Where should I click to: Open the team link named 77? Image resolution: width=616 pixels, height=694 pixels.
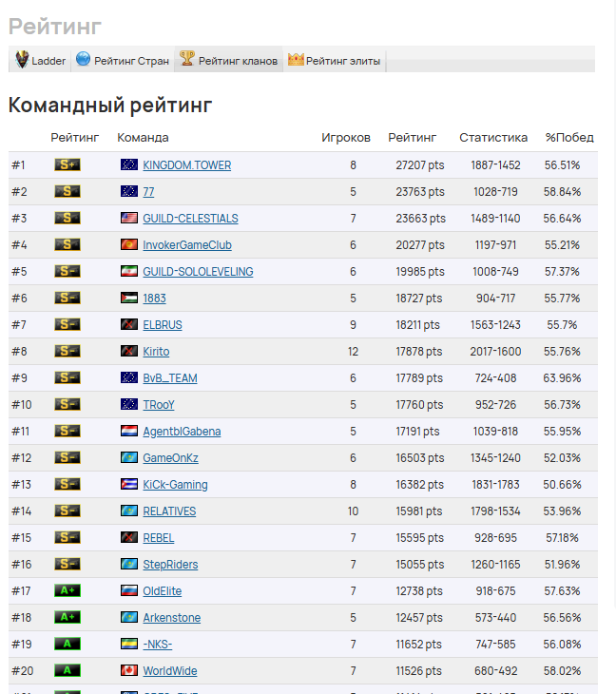coord(148,192)
